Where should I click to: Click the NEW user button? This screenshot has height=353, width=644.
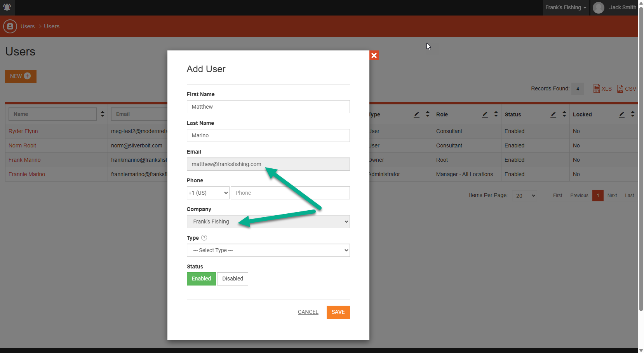coord(21,76)
